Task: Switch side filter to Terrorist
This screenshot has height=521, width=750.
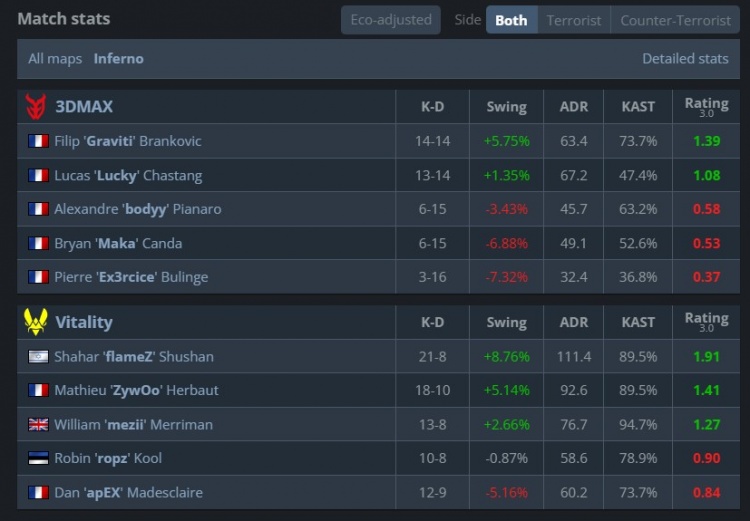Action: 574,20
